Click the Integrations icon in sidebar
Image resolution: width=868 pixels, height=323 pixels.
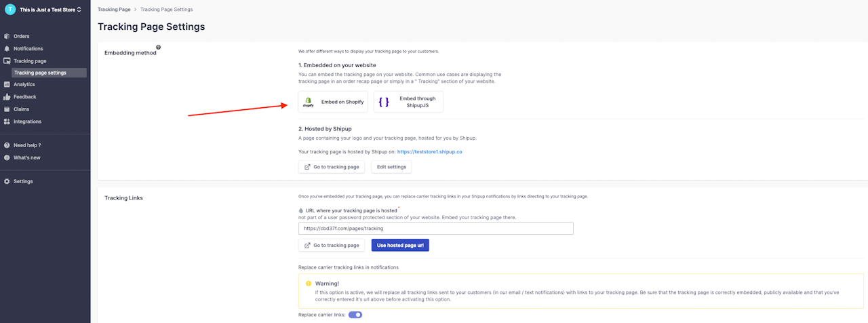[7, 121]
